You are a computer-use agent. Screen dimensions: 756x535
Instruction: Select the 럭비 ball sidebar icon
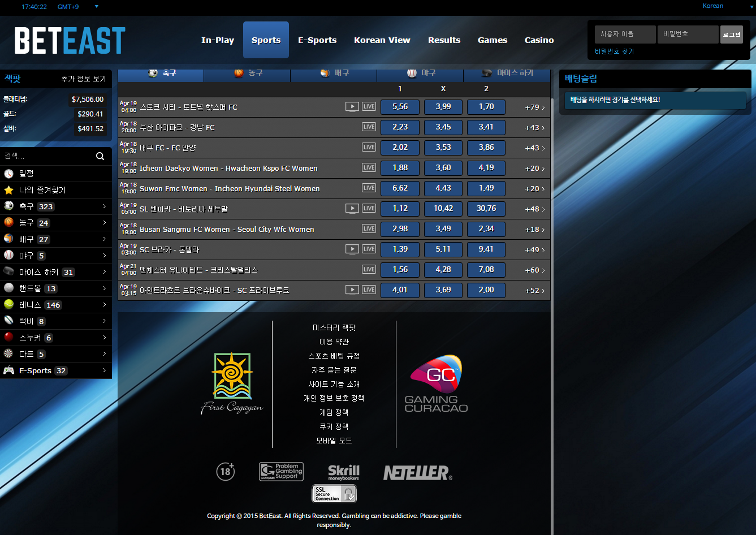point(8,321)
